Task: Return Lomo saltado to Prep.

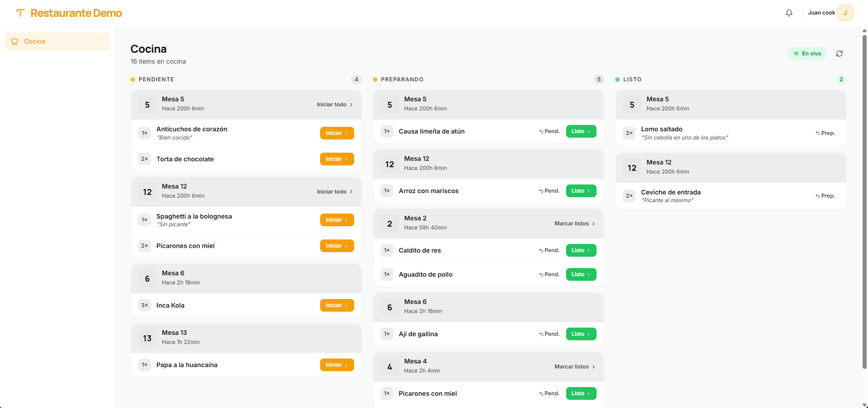Action: (825, 133)
